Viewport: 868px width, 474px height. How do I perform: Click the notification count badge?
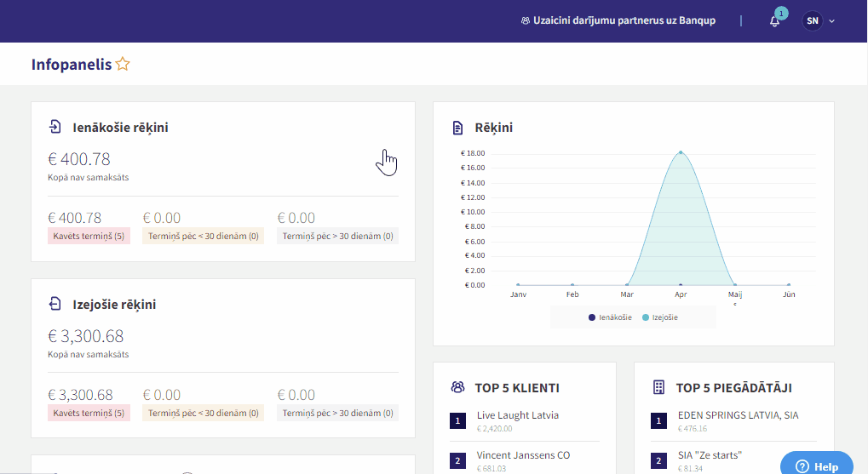click(781, 14)
